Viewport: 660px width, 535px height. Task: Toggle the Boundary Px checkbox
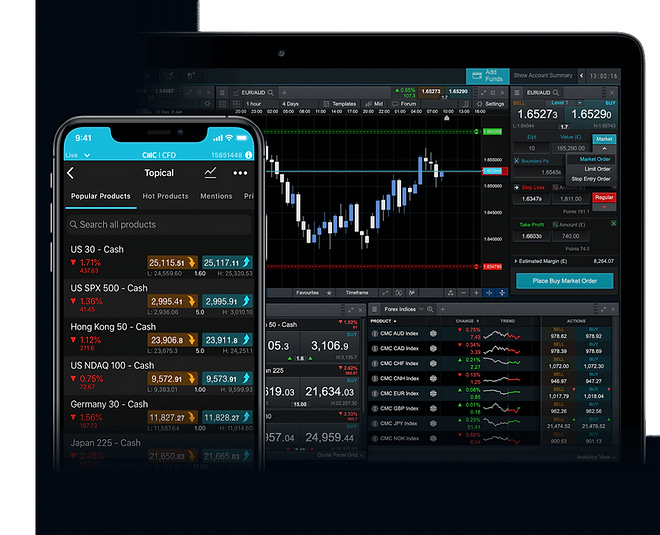pyautogui.click(x=518, y=161)
